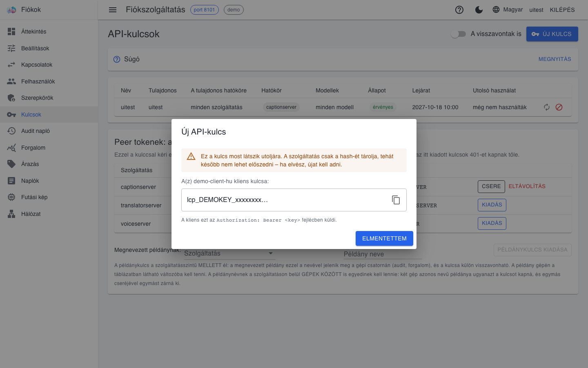Click the Példány neve input field

pyautogui.click(x=383, y=254)
